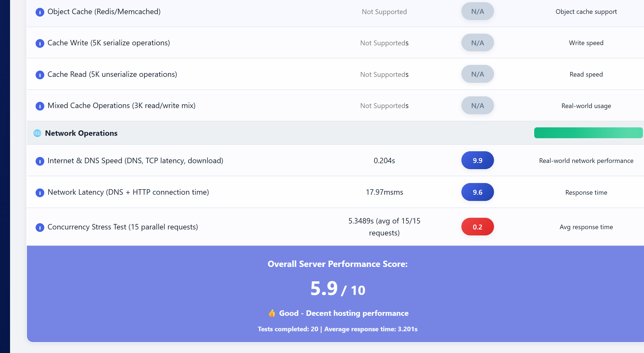Screen dimensions: 644x353
Task: Click info icon for Internet & DNS Speed
Action: point(40,161)
